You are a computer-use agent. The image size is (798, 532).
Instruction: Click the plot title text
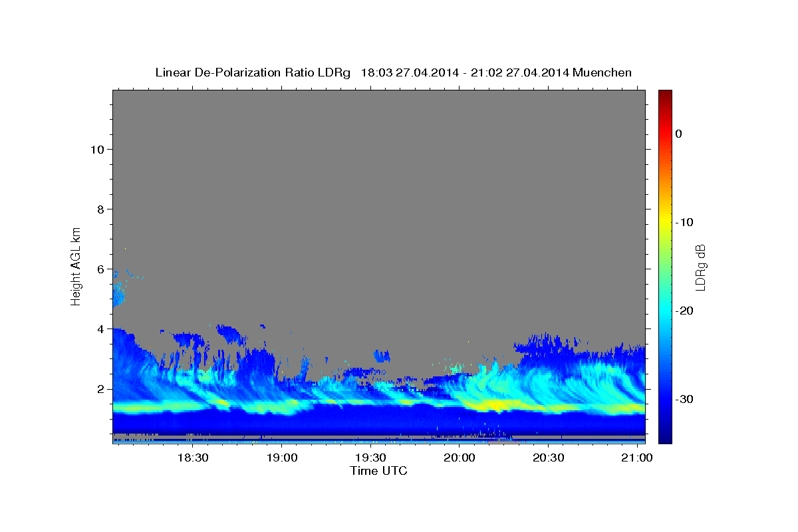pyautogui.click(x=393, y=72)
